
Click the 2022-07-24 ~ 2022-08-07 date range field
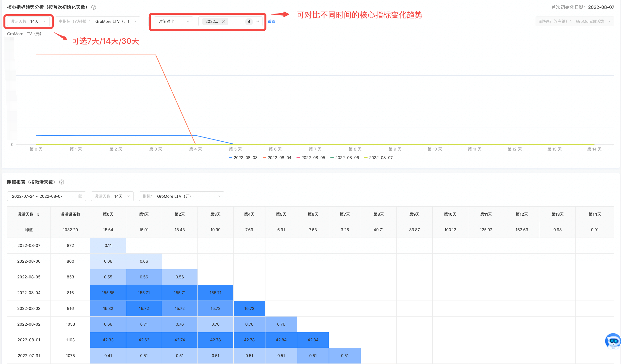pyautogui.click(x=47, y=196)
